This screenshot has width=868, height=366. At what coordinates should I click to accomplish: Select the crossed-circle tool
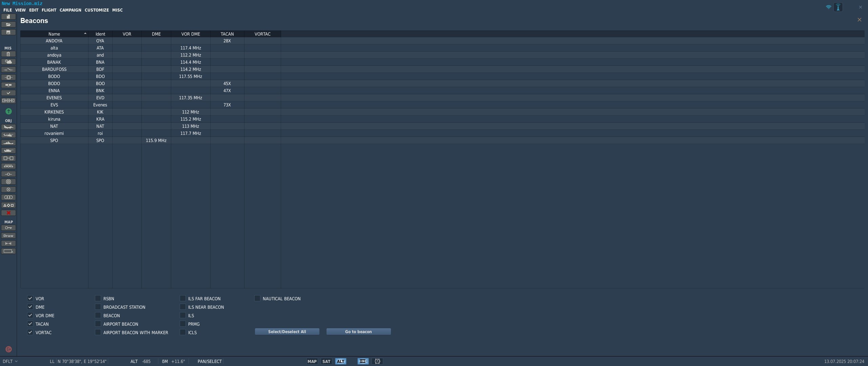[x=8, y=189]
